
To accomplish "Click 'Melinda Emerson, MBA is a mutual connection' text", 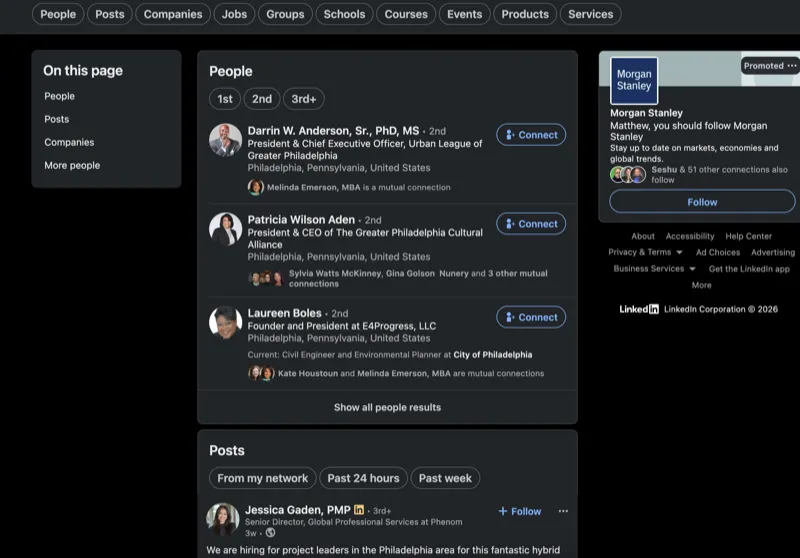I will click(359, 187).
